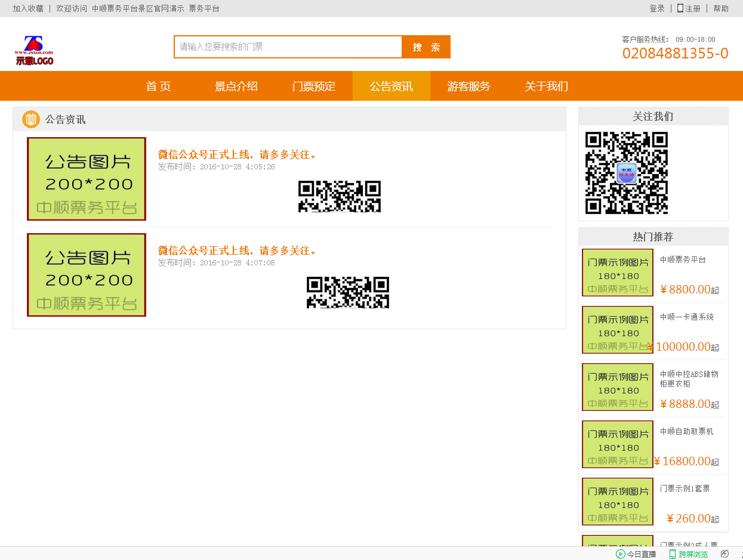Click the 帮助 link at top

pos(721,8)
